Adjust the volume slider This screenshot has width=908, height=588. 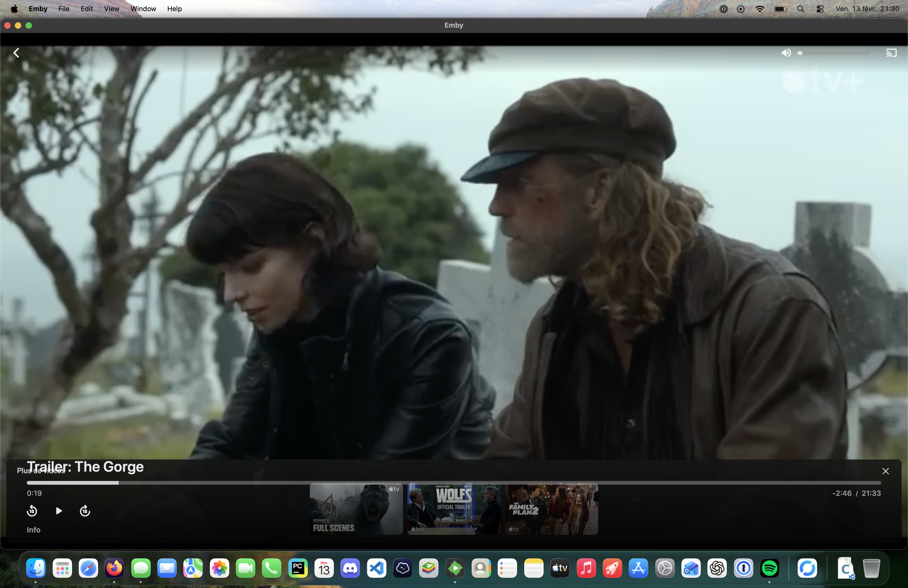coord(834,53)
